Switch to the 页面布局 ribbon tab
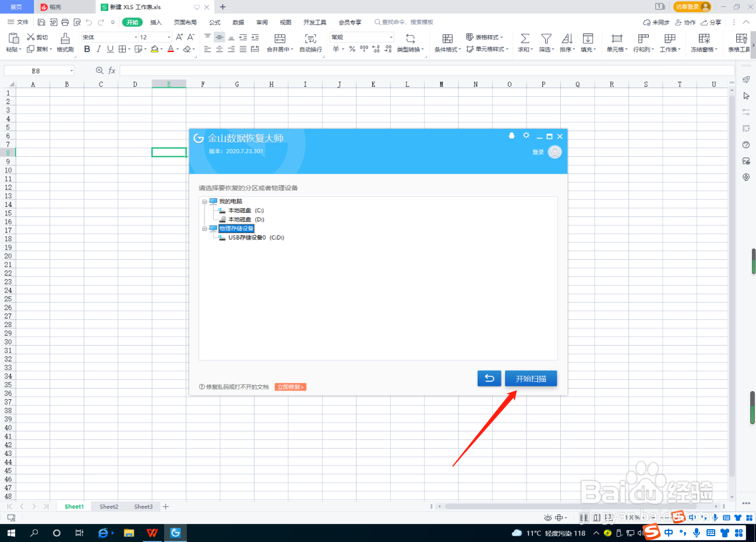The image size is (756, 542). point(185,22)
